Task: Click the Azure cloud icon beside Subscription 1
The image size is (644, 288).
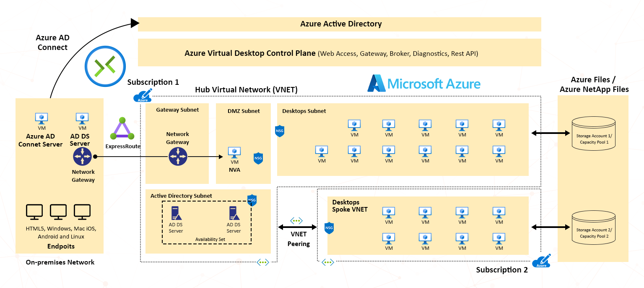Action: click(143, 96)
